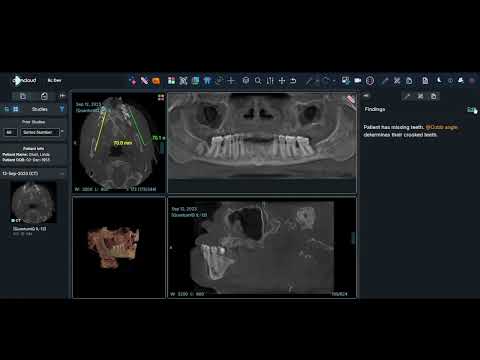Click the slice scrollbar in sagittal viewport
This screenshot has width=480, height=360.
pyautogui.click(x=353, y=238)
